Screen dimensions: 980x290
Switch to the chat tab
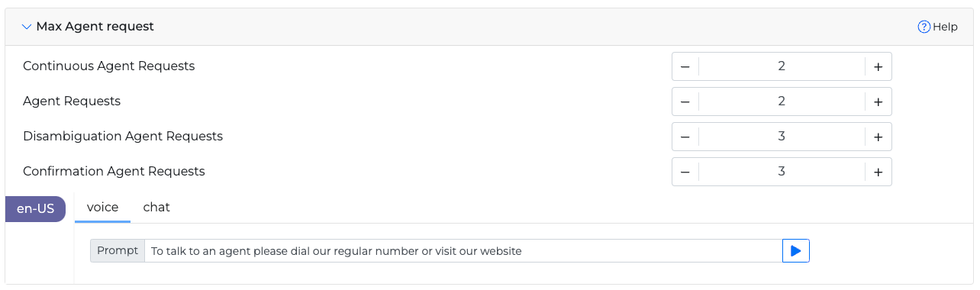(156, 208)
